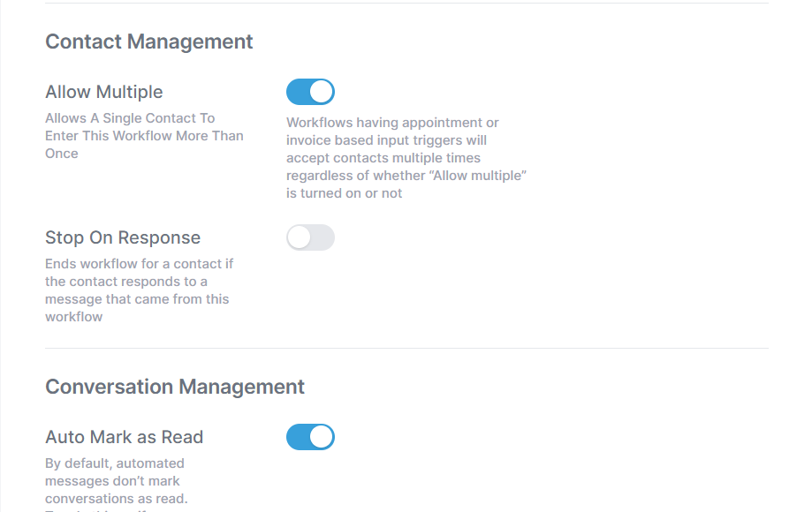Click divider line above Conversation Management
812x512 pixels.
click(x=406, y=348)
